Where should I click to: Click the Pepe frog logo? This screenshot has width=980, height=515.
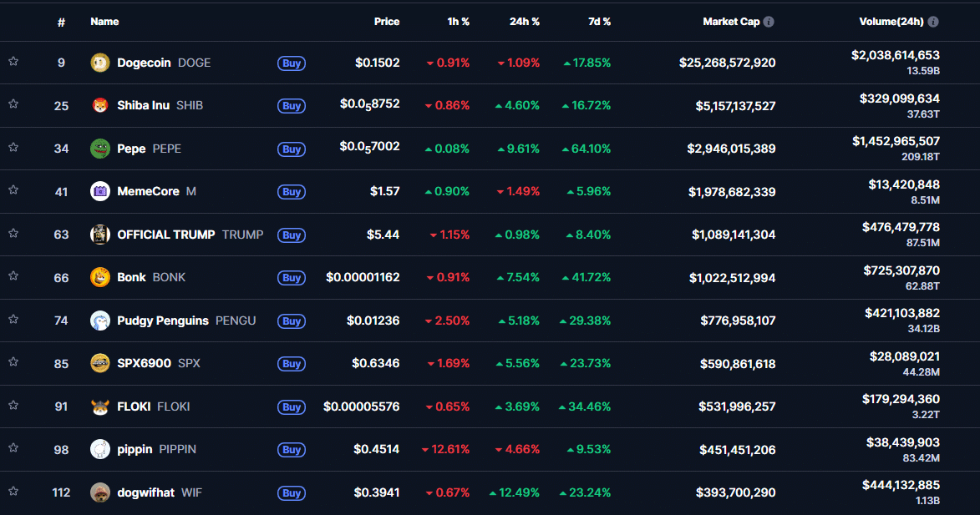99,149
